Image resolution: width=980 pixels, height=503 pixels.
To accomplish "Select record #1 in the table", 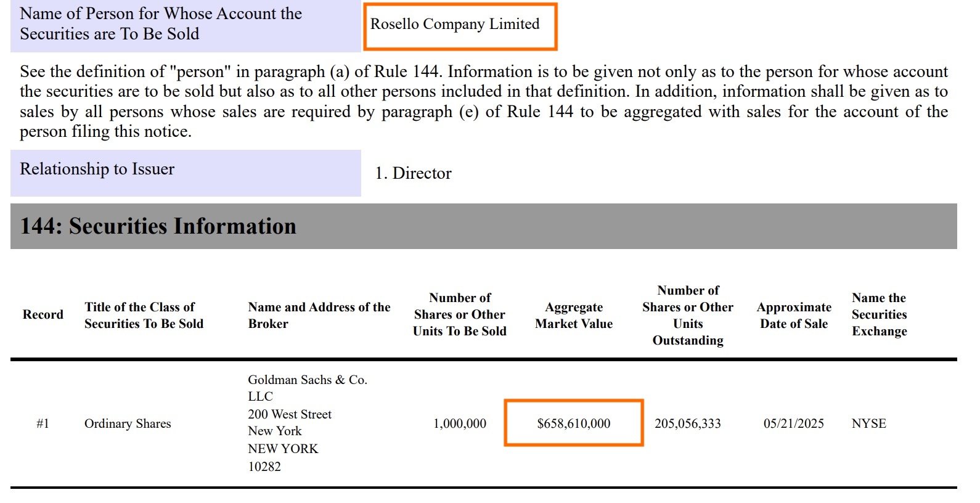I will 43,423.
